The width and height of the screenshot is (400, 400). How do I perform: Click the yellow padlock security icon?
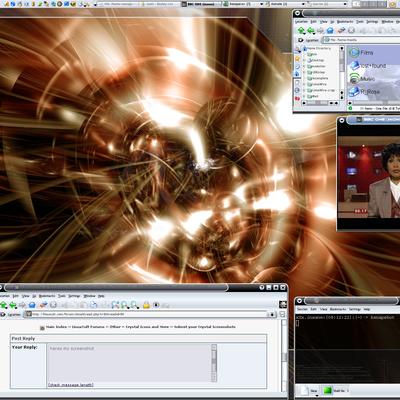(x=146, y=305)
